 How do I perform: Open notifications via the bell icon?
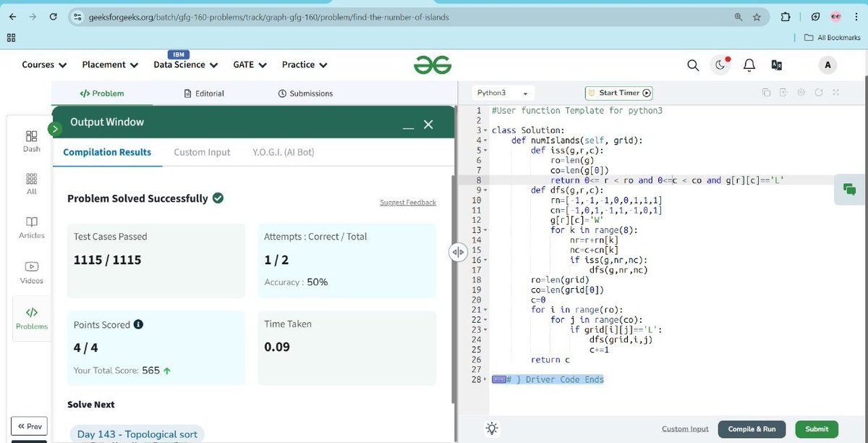(749, 65)
